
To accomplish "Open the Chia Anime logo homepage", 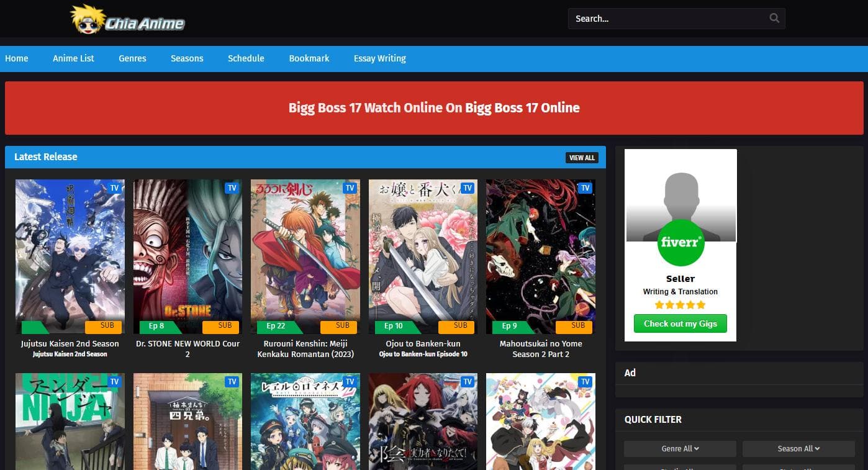I will pyautogui.click(x=128, y=19).
